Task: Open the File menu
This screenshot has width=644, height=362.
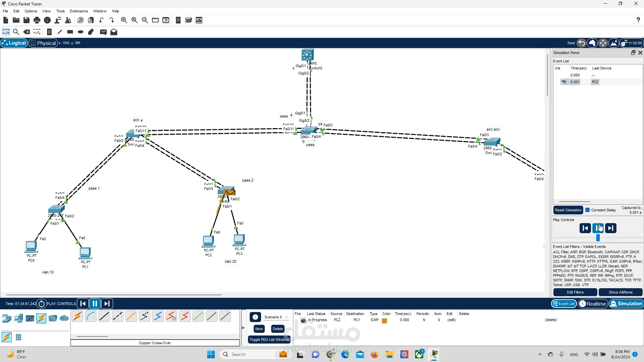Action: click(5, 11)
